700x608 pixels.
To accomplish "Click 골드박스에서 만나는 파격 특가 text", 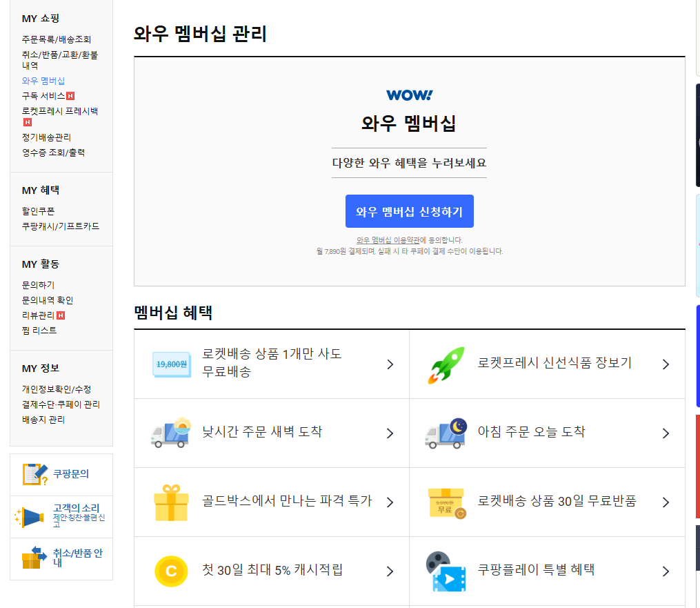I will (x=287, y=501).
